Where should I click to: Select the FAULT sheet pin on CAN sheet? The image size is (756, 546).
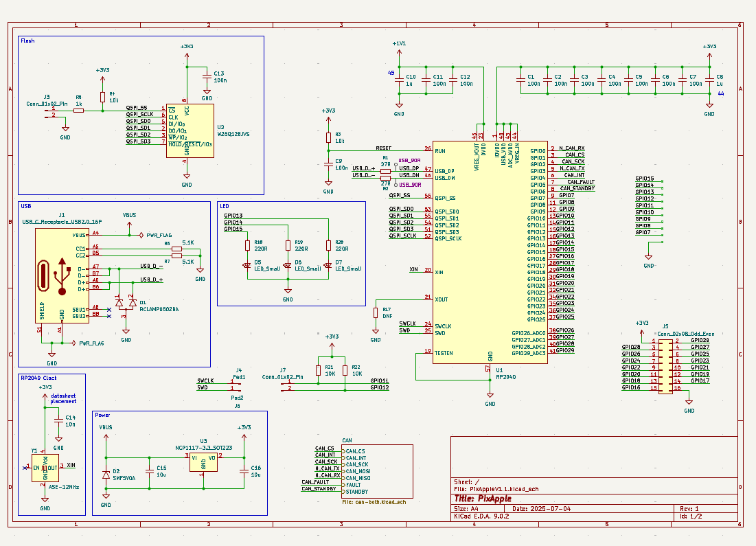pos(352,485)
